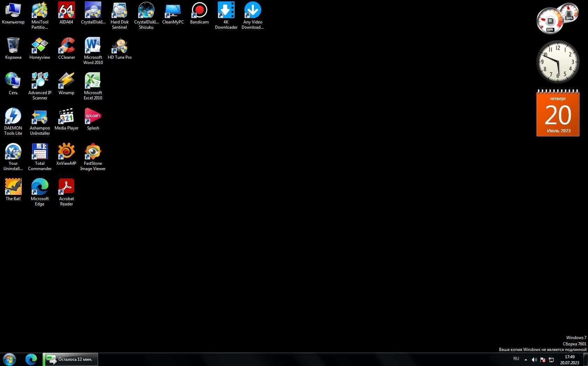The image size is (588, 366).
Task: Click the analog clock gadget
Action: pos(558,62)
